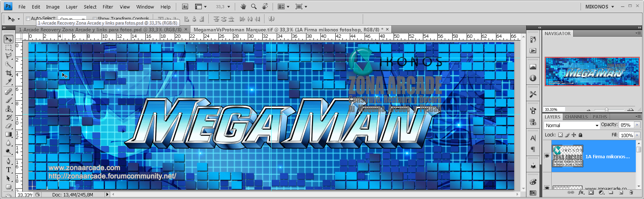Toggle visibility of www.zonaarcade layer

coord(547,188)
